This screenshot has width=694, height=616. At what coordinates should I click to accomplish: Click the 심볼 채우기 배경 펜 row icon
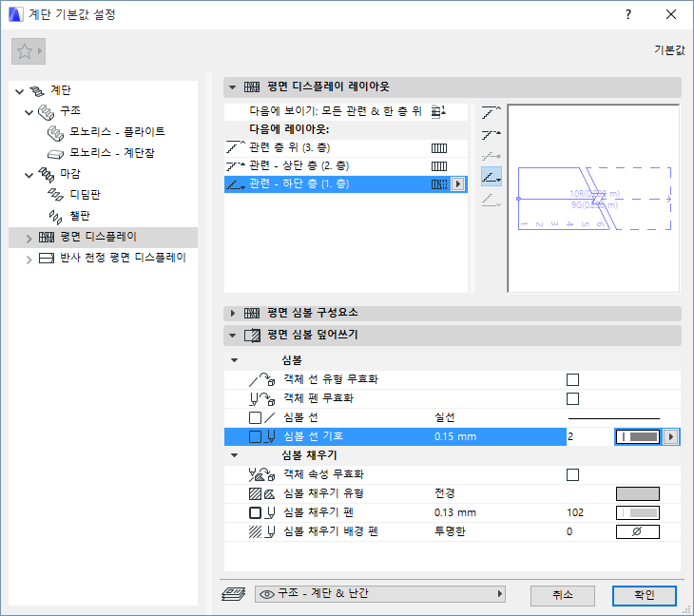[x=262, y=532]
